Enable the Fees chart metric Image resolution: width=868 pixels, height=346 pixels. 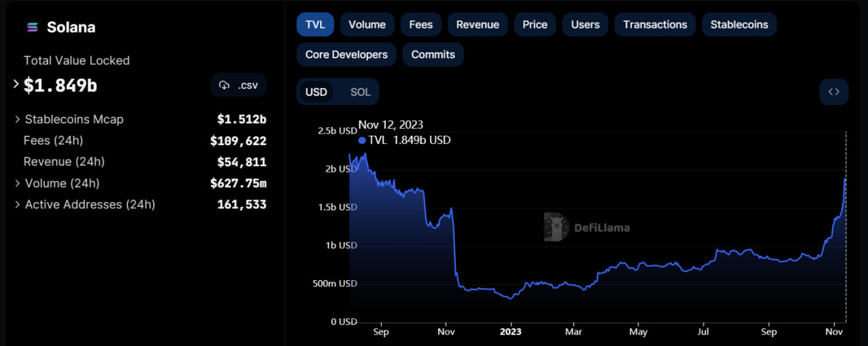421,24
